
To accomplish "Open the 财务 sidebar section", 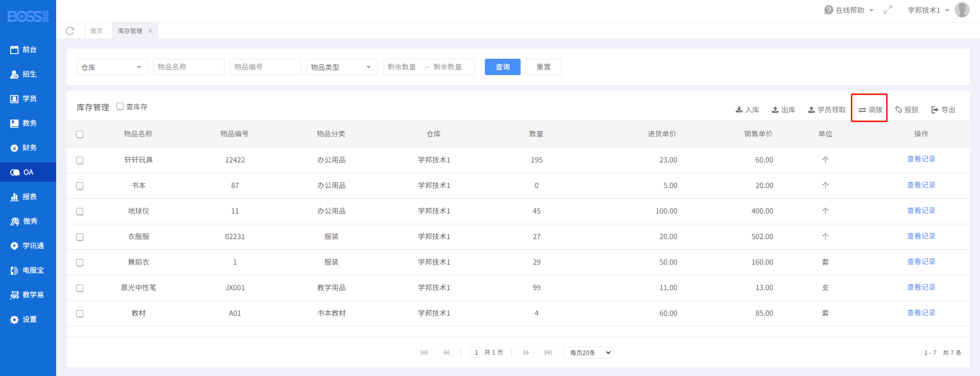I will 28,148.
